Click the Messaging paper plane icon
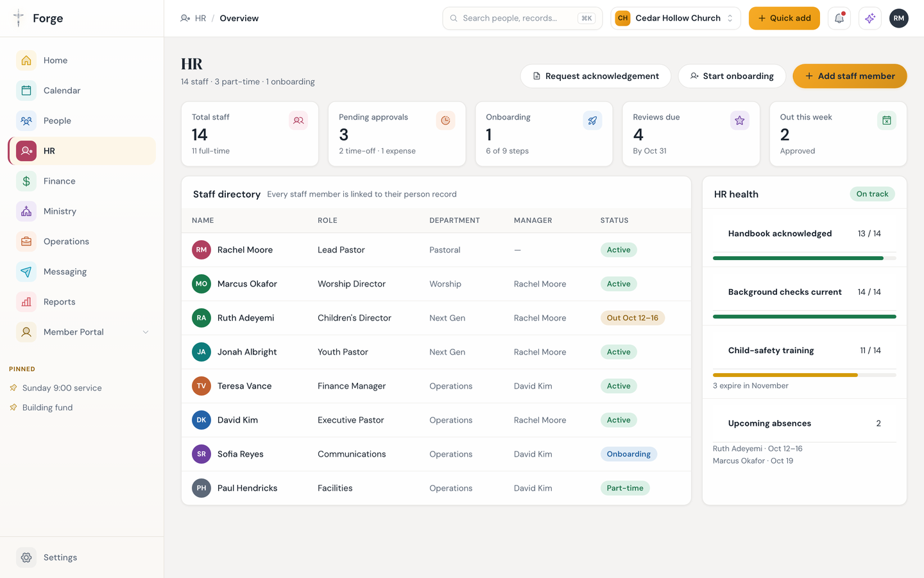Screen dimensions: 924x578 click(26, 272)
